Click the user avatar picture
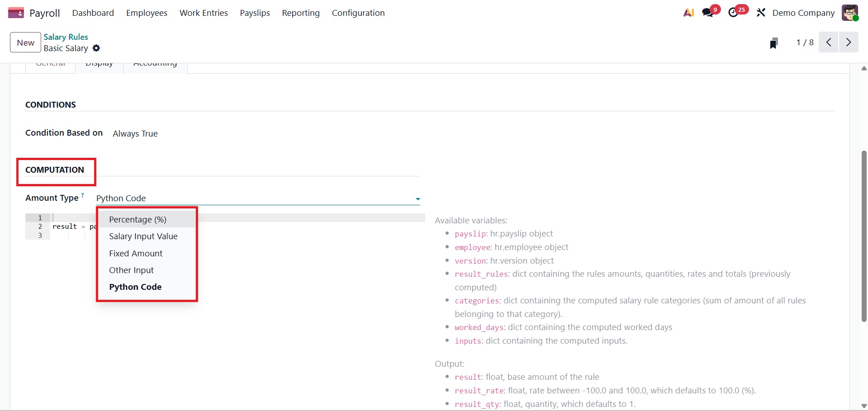Viewport: 868px width, 411px height. (849, 13)
